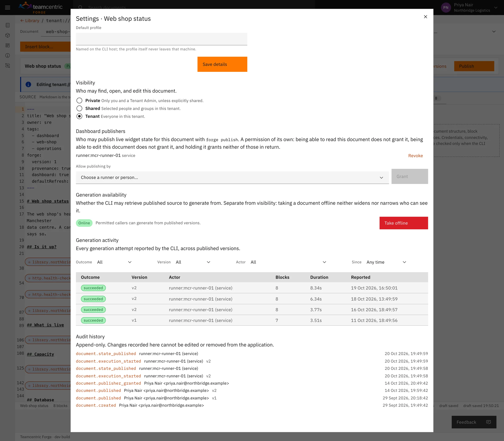This screenshot has height=441, width=504.
Task: Open the hamburger navigation menu
Action: pyautogui.click(x=7, y=8)
